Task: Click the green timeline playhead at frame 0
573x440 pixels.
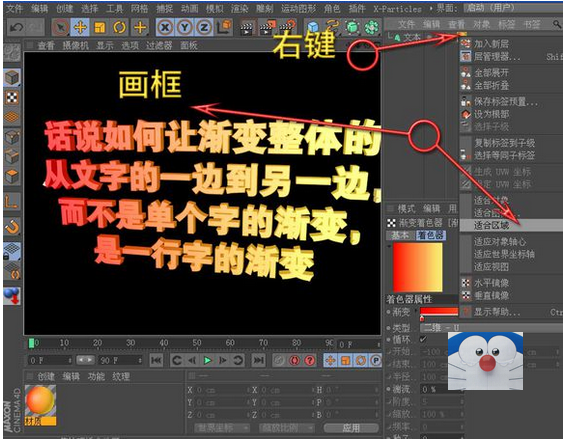Action: [31, 343]
